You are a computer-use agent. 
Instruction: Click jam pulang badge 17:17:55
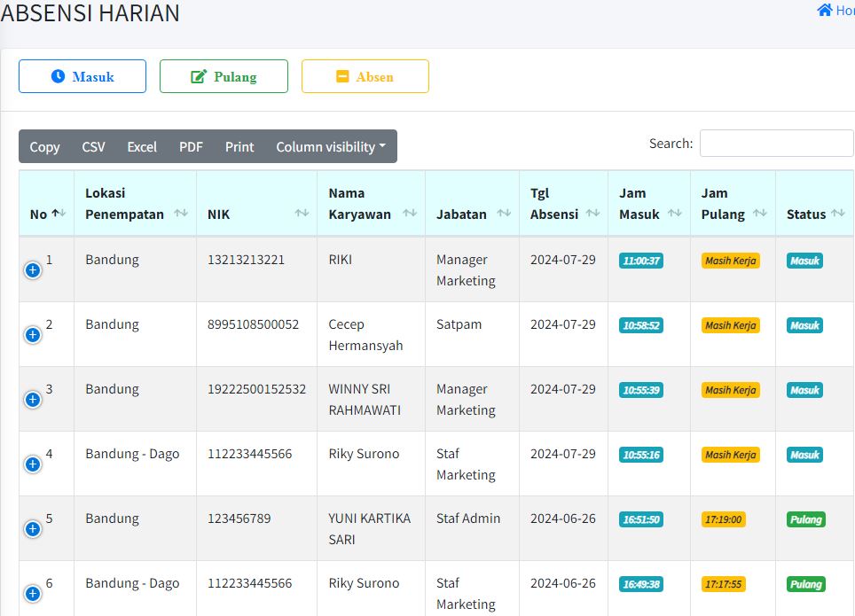(x=724, y=584)
